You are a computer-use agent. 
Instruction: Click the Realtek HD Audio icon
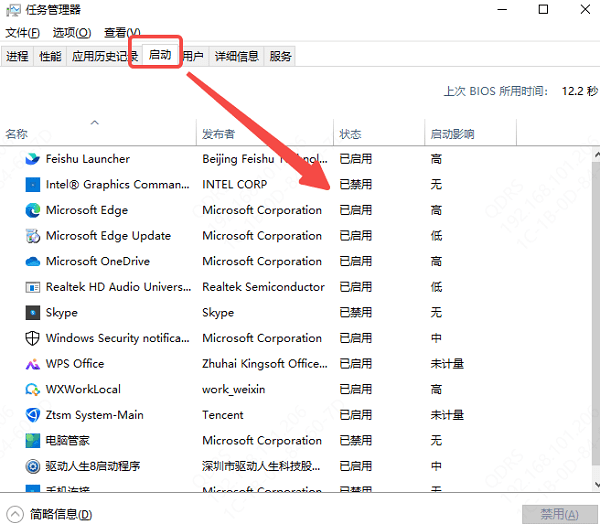33,287
